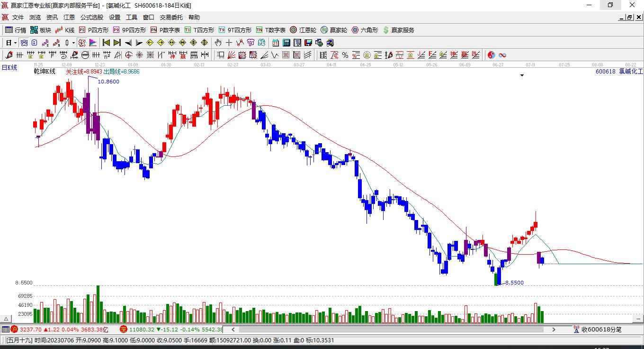Screen dimensions: 644x349
Task: Select the crosshair cursor tool
Action: coord(229,43)
